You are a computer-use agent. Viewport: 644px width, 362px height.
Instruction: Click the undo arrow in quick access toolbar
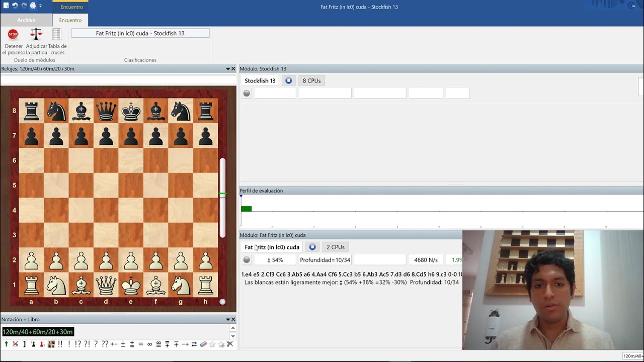(x=15, y=6)
